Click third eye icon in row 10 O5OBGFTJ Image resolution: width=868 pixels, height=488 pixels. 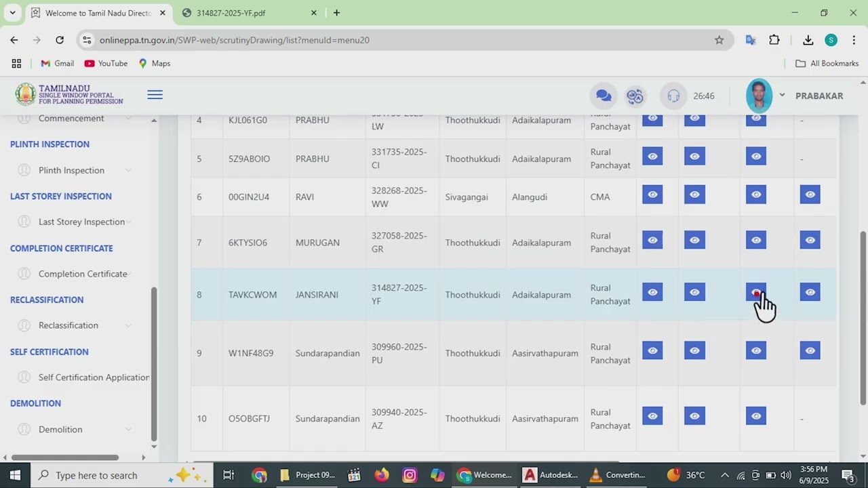[x=756, y=416]
